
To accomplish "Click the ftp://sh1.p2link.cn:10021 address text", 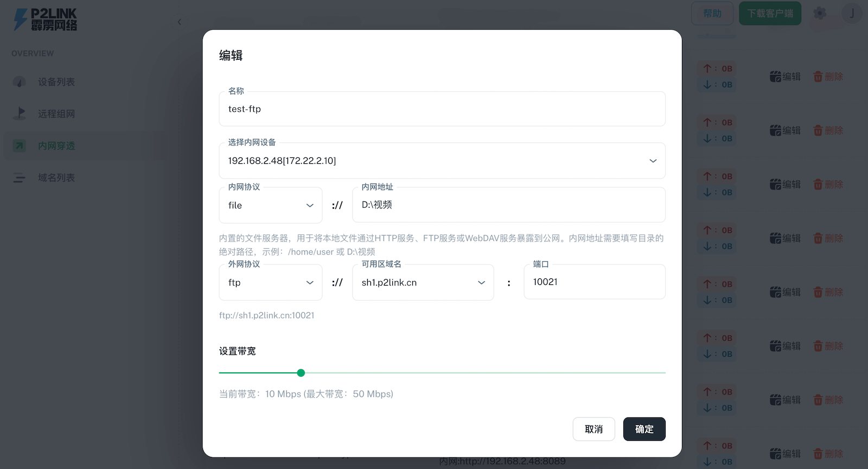I will click(x=266, y=315).
